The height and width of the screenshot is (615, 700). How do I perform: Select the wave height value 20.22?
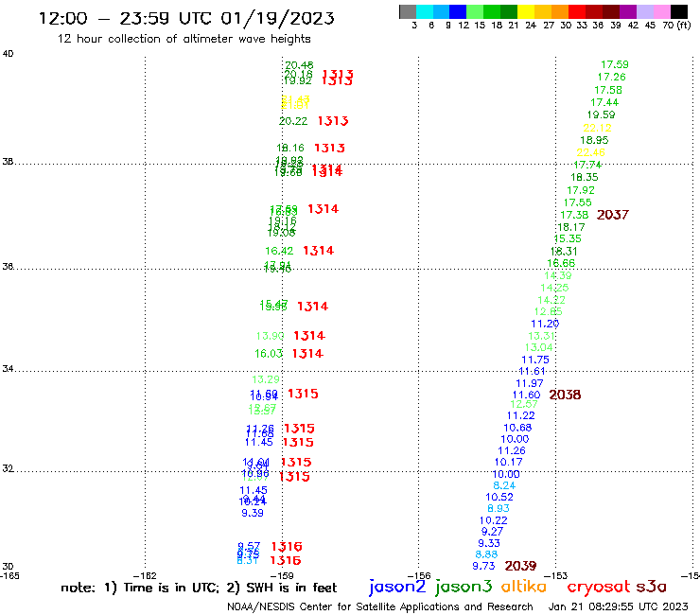(x=293, y=121)
